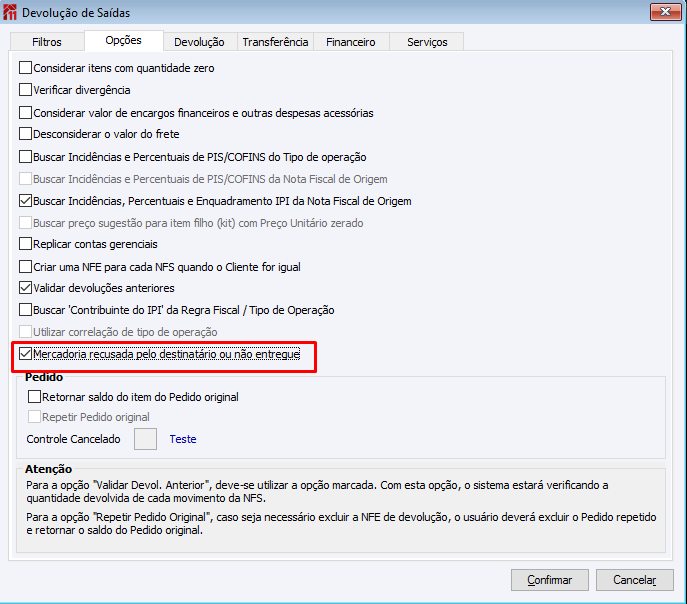Screen dimensions: 687x604
Task: Click the application icon in title bar
Action: coord(10,12)
